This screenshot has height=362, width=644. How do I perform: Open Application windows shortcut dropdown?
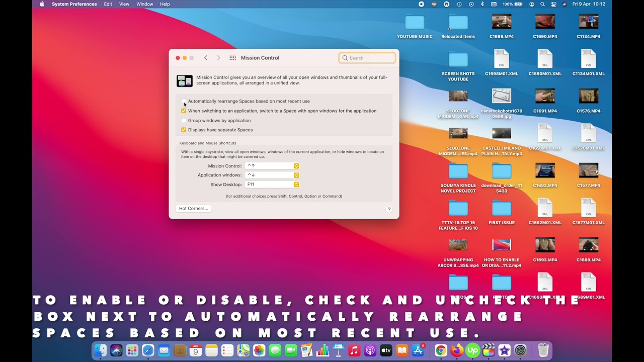[x=272, y=175]
